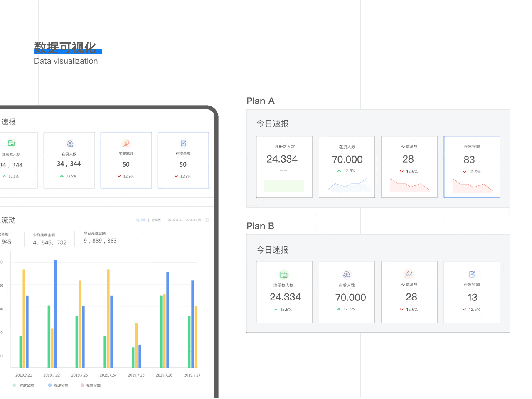
Task: Click the 今日提现金额 value 4，545，732
Action: [x=50, y=243]
